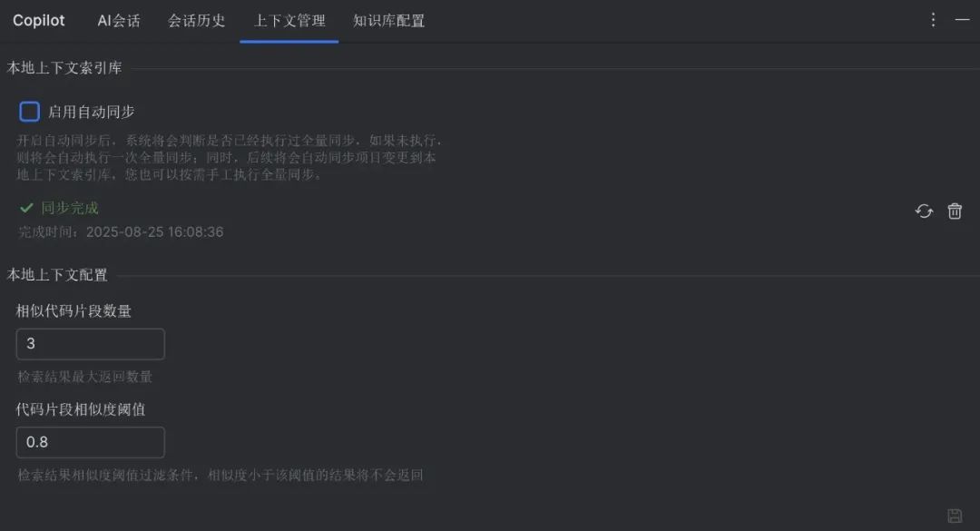Click the 本地上下文配置 section header
The width and height of the screenshot is (980, 531).
tap(57, 274)
